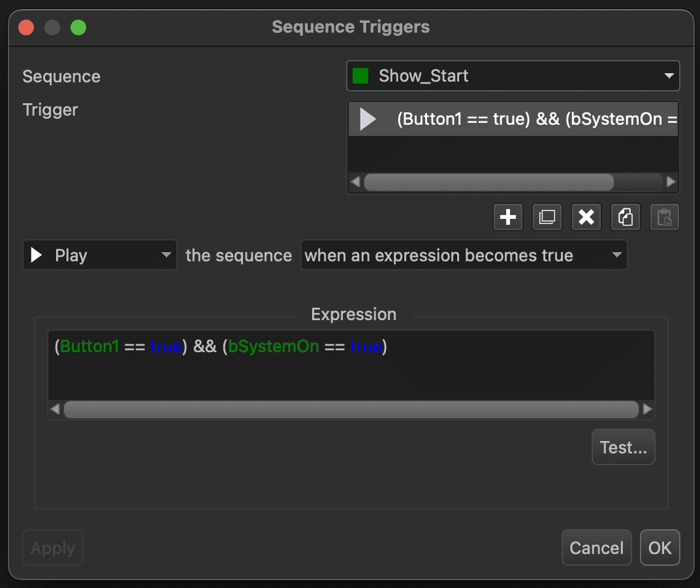Expand the 'when an expression becomes true' dropdown
The height and width of the screenshot is (588, 700).
tap(464, 255)
